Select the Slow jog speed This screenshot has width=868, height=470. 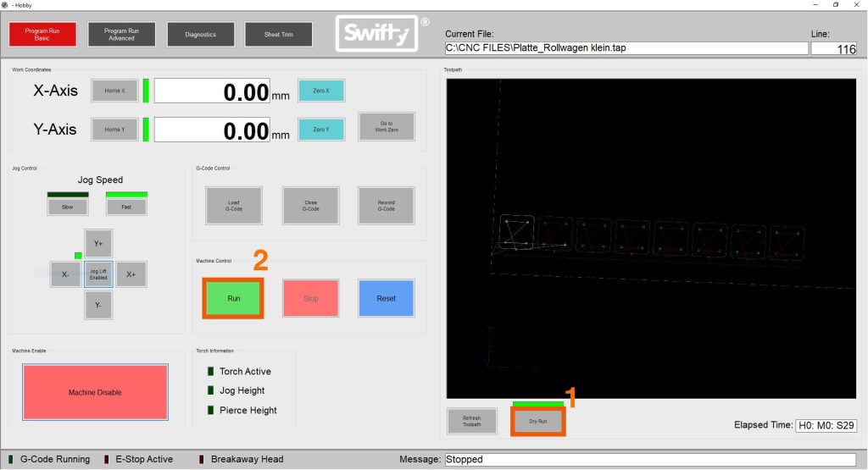click(x=68, y=207)
